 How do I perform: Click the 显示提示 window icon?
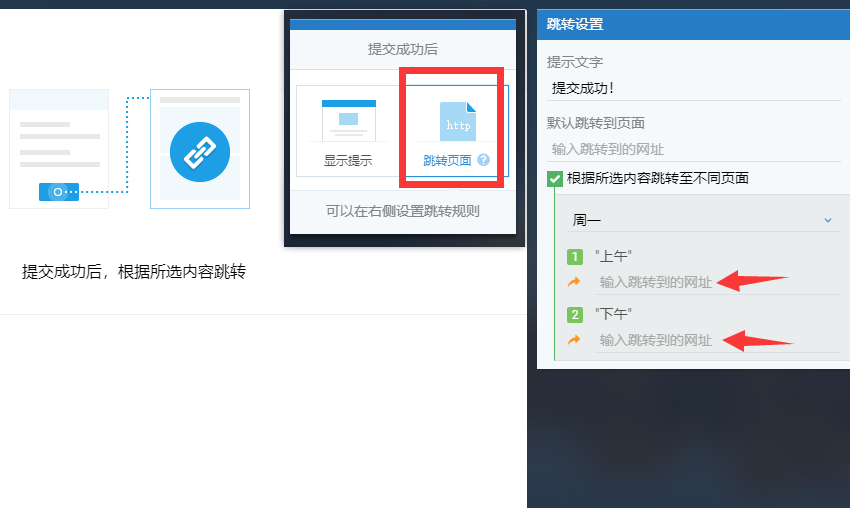click(349, 120)
